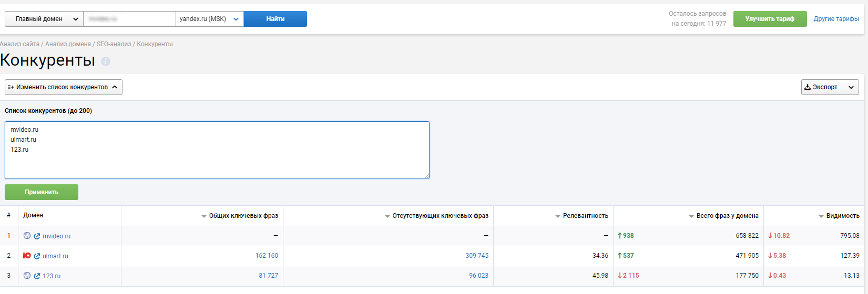Click the info icon next to Конкуренты heading
868x294 pixels.
point(106,61)
